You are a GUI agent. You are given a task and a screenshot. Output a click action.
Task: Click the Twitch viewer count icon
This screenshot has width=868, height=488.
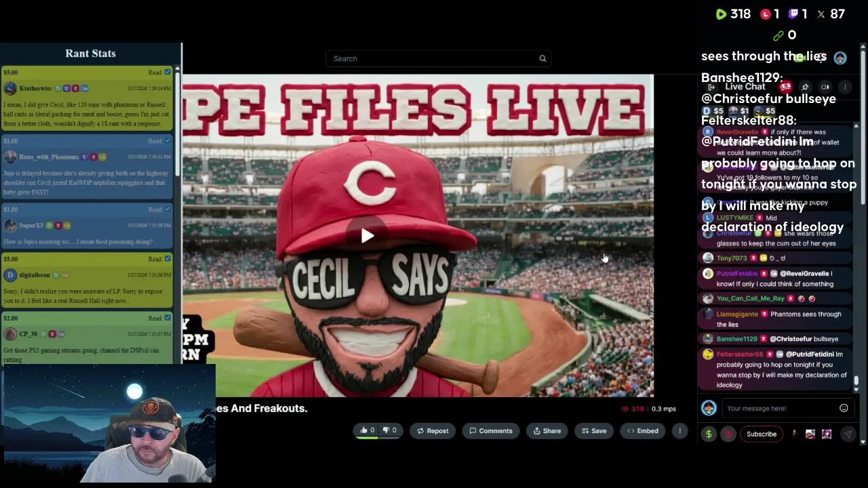[x=794, y=14]
